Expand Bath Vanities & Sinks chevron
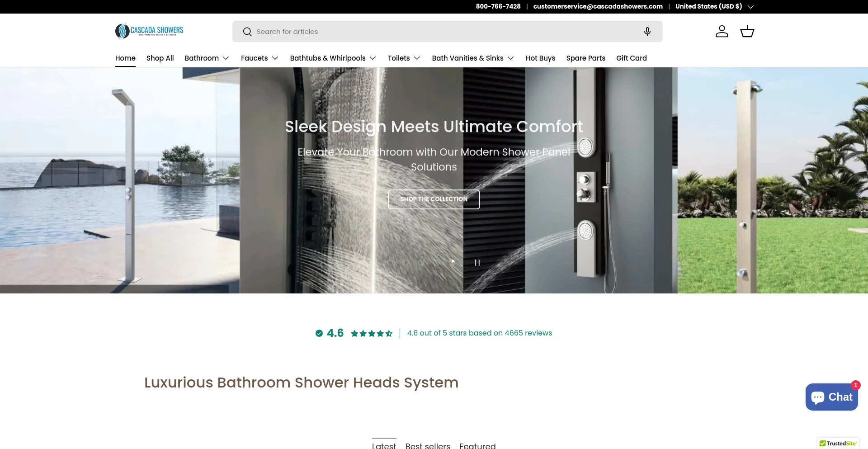Image resolution: width=868 pixels, height=449 pixels. pos(511,58)
